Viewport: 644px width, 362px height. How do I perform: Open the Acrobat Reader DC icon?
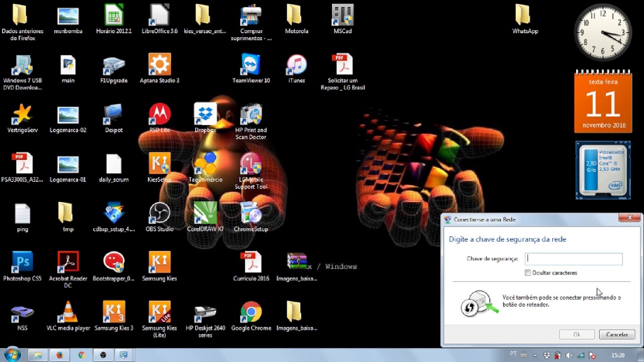point(68,269)
